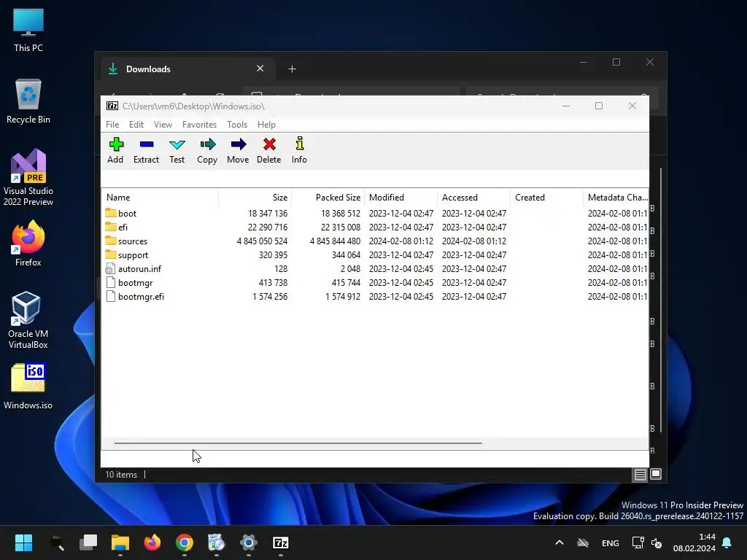Show hidden tray icons chevron
The height and width of the screenshot is (560, 747).
(560, 542)
